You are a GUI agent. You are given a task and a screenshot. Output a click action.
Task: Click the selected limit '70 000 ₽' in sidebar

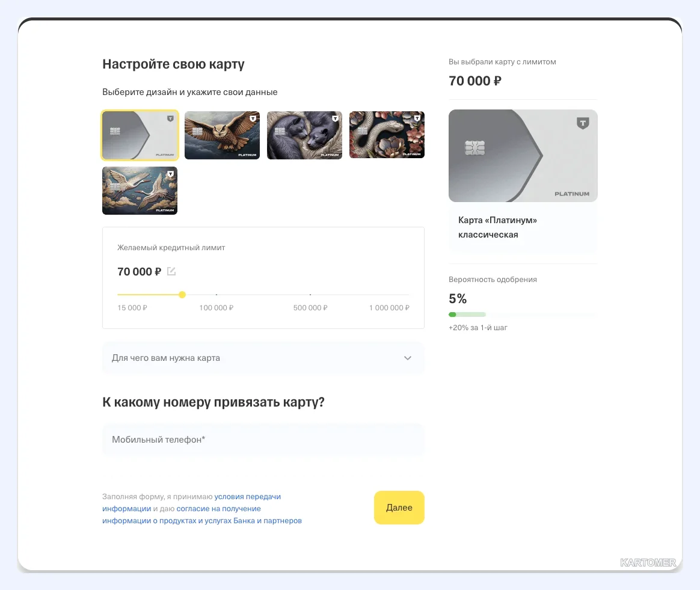pos(475,81)
